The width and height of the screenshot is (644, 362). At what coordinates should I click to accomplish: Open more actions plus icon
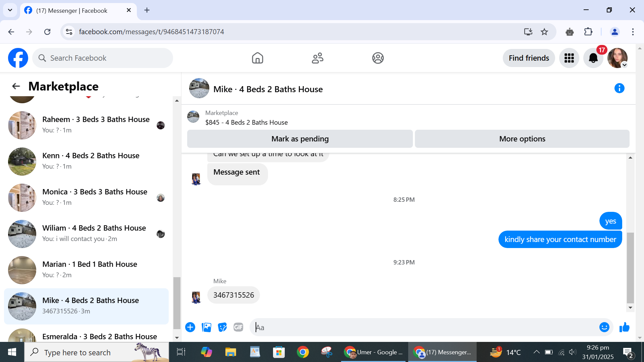pos(190,327)
